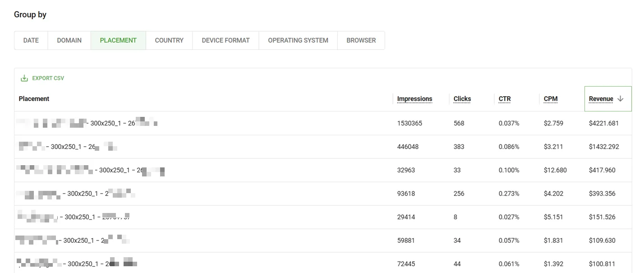Click the Placement column header

pos(34,98)
